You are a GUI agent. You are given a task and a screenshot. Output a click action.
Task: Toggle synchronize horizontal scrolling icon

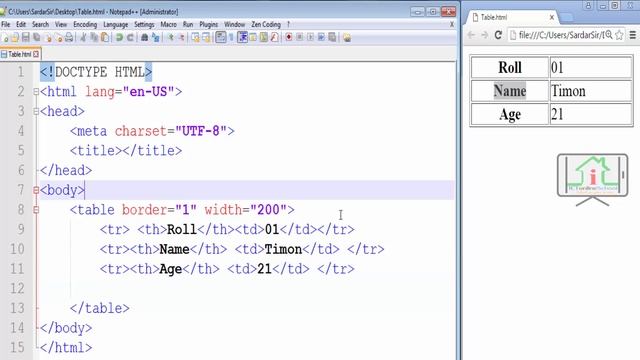206,38
